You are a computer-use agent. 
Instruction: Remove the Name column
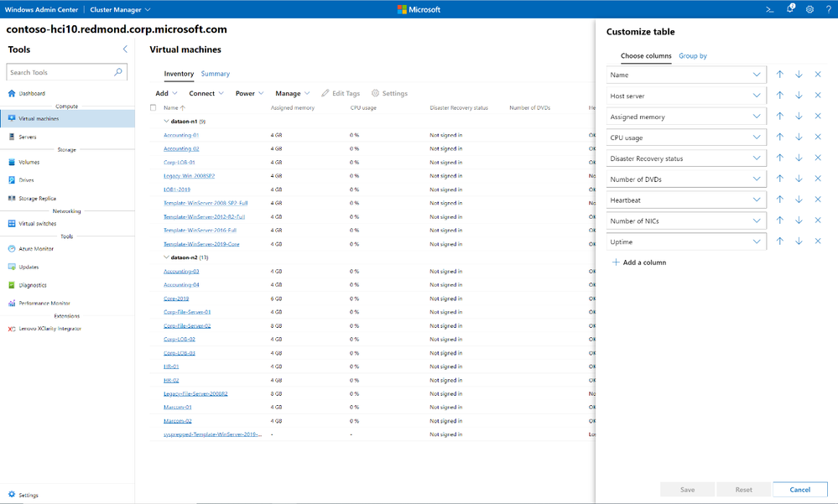coord(818,75)
